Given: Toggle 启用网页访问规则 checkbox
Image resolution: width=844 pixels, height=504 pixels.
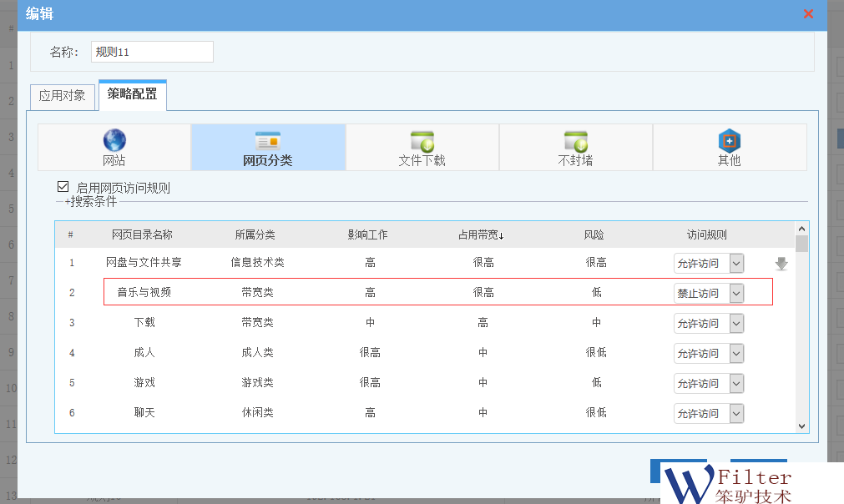Looking at the screenshot, I should click(63, 187).
